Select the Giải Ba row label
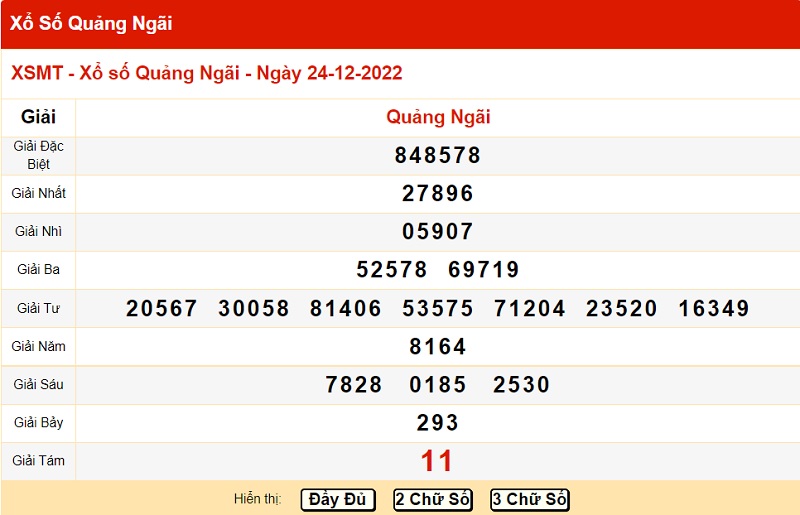Image resolution: width=800 pixels, height=515 pixels. click(38, 269)
